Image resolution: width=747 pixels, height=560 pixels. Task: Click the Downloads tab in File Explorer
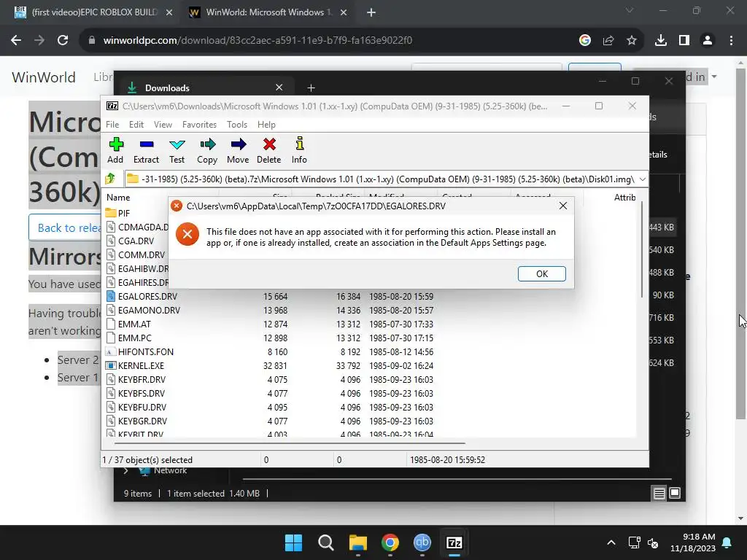coord(205,87)
